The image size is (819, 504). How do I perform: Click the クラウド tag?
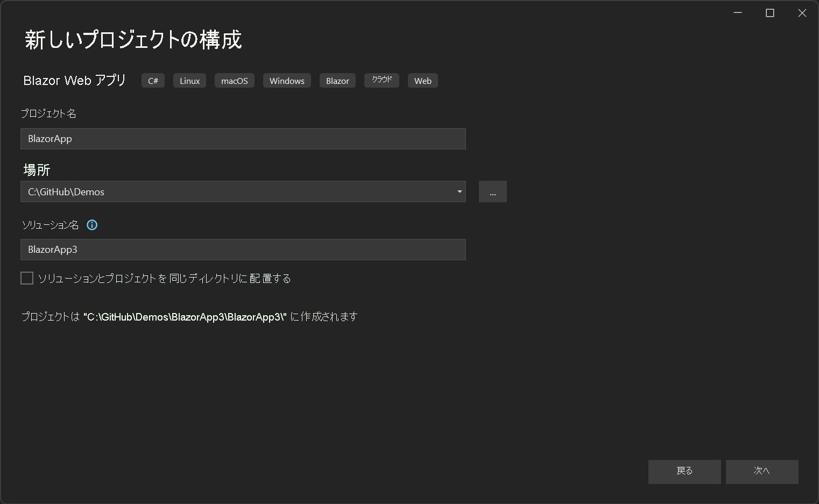[x=382, y=81]
